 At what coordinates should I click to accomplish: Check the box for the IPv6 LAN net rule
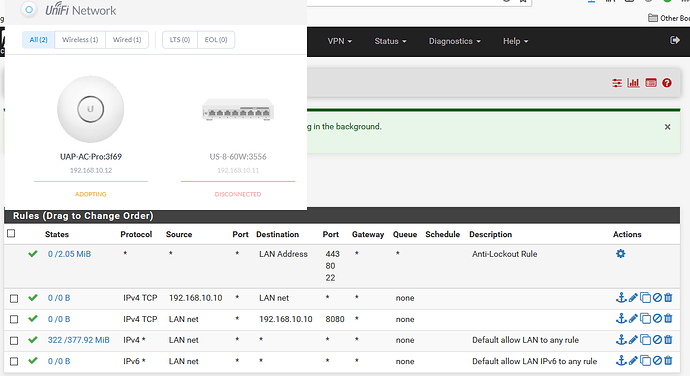(x=14, y=361)
